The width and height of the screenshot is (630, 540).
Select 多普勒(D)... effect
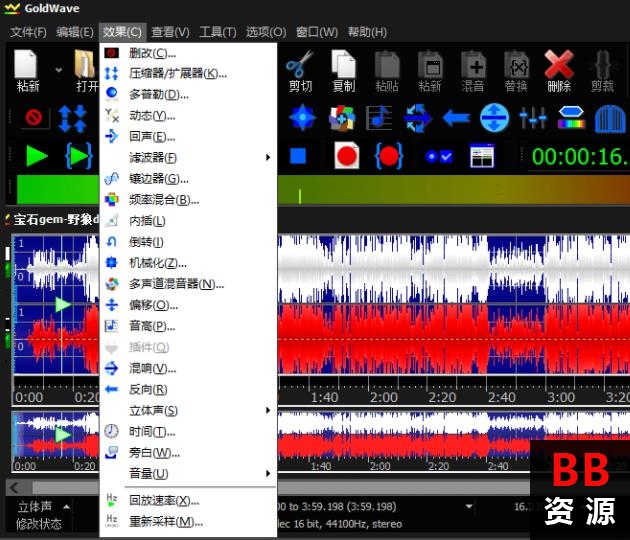[x=188, y=94]
